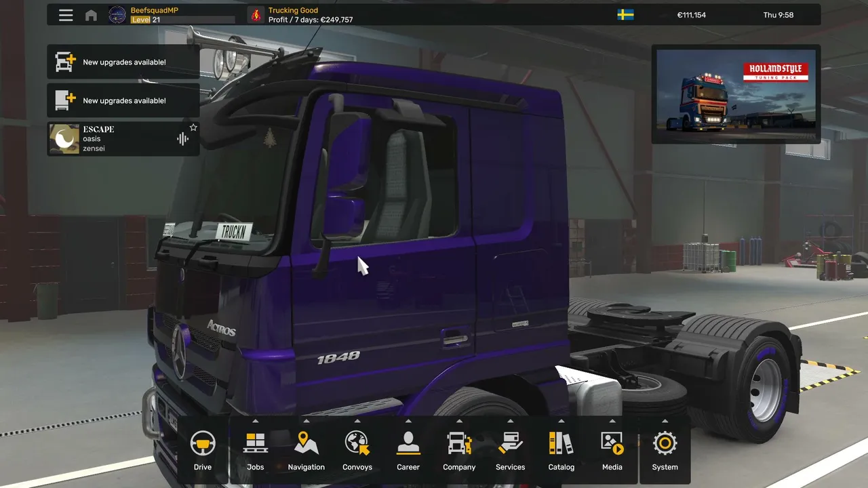
Task: Expand the Media submenu arrow
Action: 612,420
